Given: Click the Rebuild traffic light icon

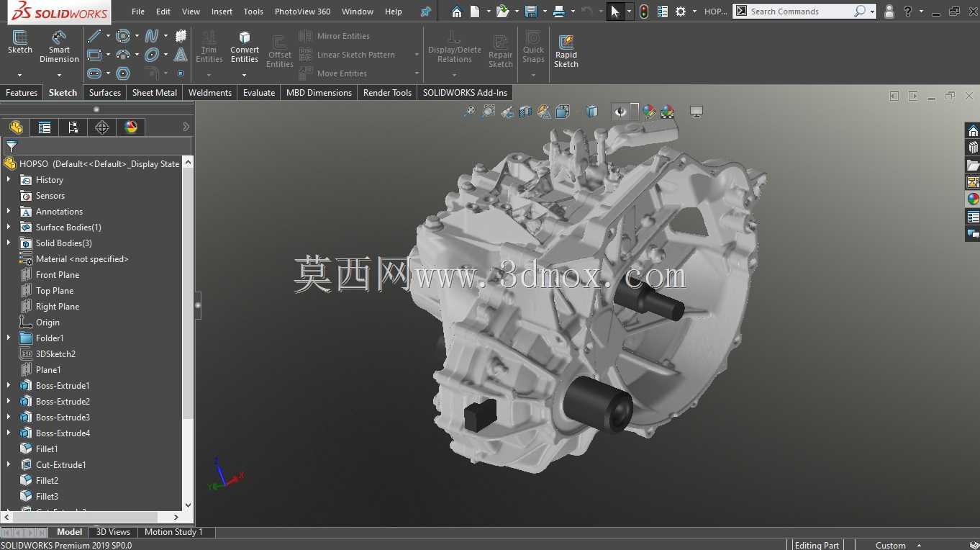Looking at the screenshot, I should (x=644, y=12).
